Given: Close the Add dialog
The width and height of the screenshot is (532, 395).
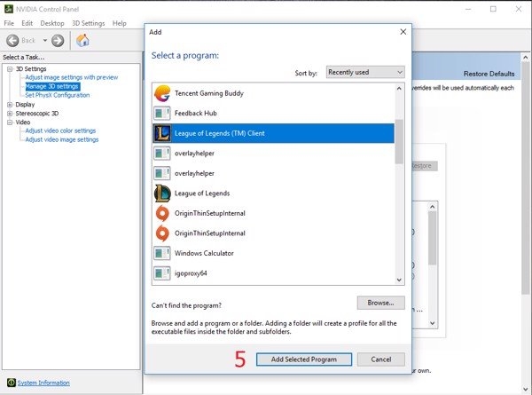Looking at the screenshot, I should [x=403, y=32].
